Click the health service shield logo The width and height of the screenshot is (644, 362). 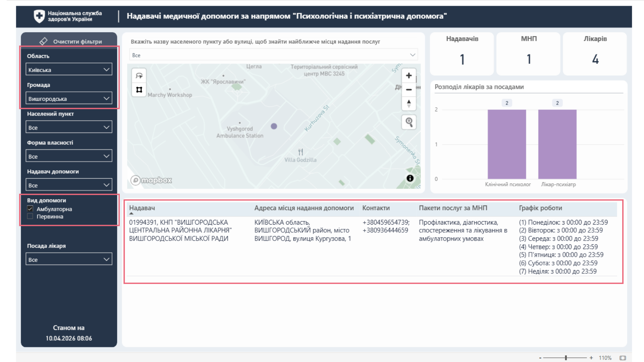tap(39, 16)
